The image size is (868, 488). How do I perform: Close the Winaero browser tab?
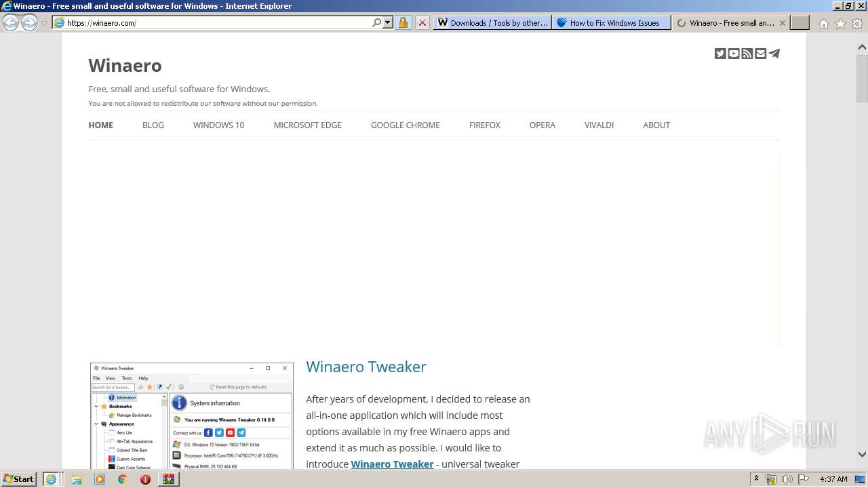tap(782, 22)
